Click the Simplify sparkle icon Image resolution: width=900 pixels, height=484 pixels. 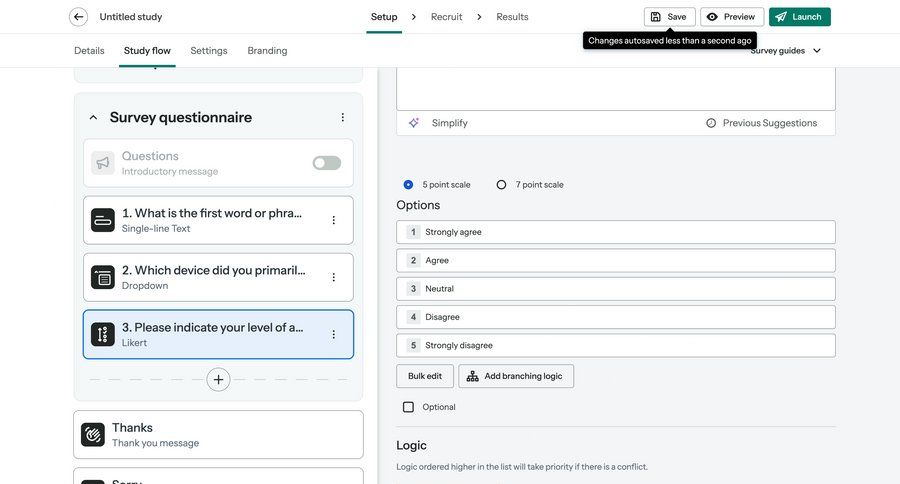pyautogui.click(x=414, y=123)
